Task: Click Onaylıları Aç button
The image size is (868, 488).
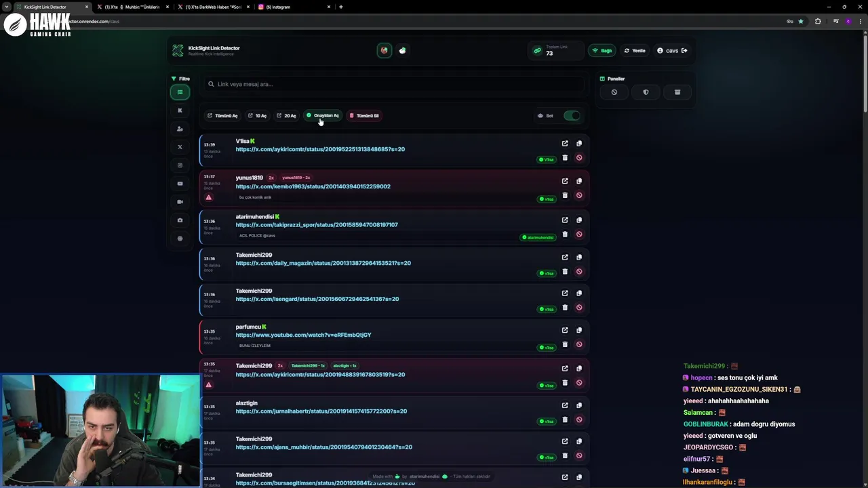Action: pos(323,116)
